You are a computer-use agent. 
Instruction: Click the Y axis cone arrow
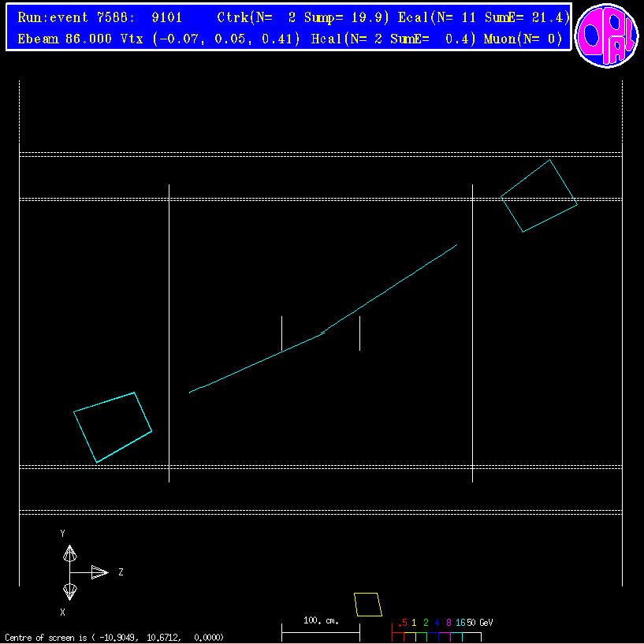point(70,553)
